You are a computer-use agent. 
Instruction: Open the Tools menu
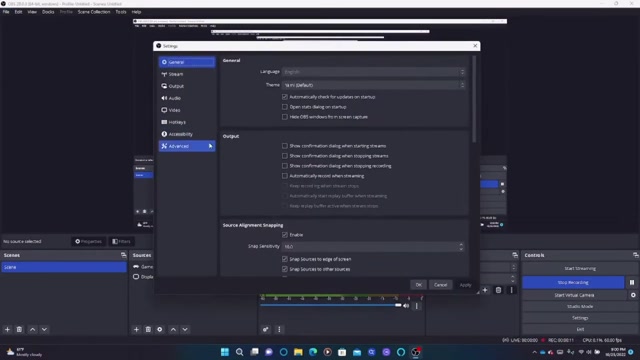pyautogui.click(x=121, y=12)
